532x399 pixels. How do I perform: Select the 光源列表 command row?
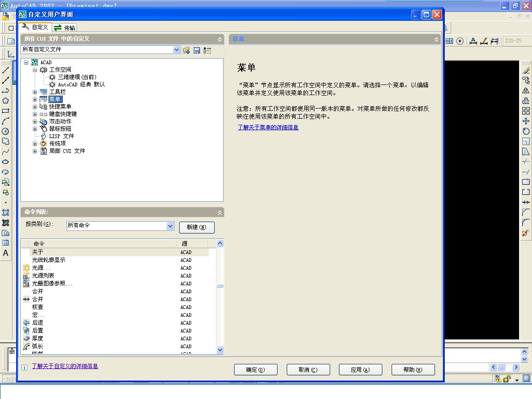click(115, 276)
